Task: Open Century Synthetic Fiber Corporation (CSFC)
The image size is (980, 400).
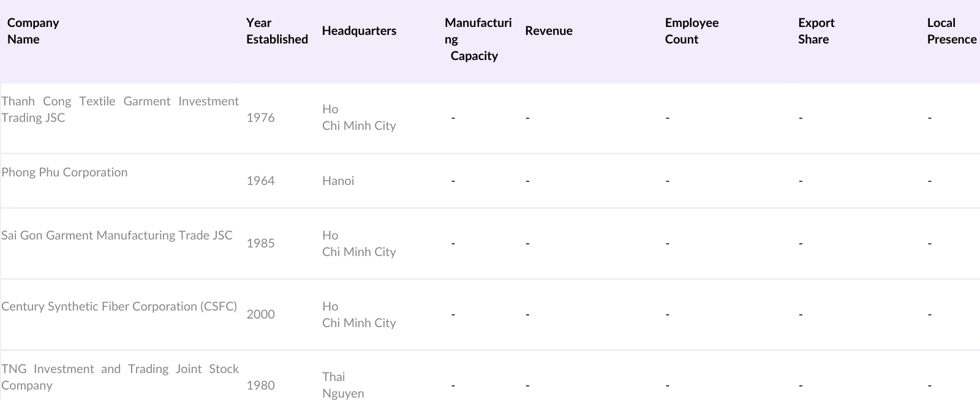Action: pos(119,306)
